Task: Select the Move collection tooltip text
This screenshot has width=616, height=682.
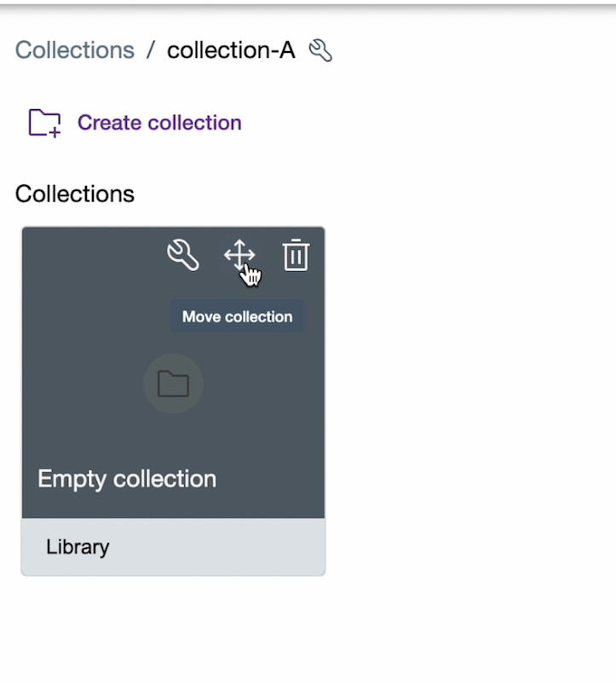Action: pyautogui.click(x=237, y=316)
